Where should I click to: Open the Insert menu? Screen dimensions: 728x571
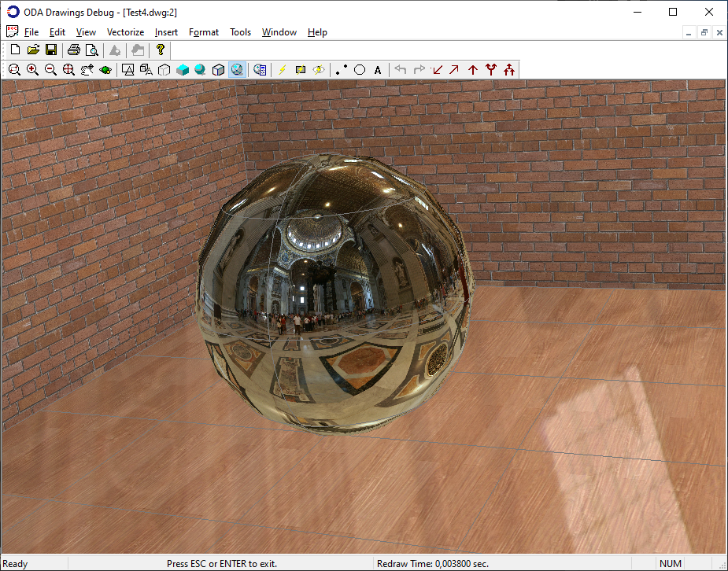tap(166, 32)
